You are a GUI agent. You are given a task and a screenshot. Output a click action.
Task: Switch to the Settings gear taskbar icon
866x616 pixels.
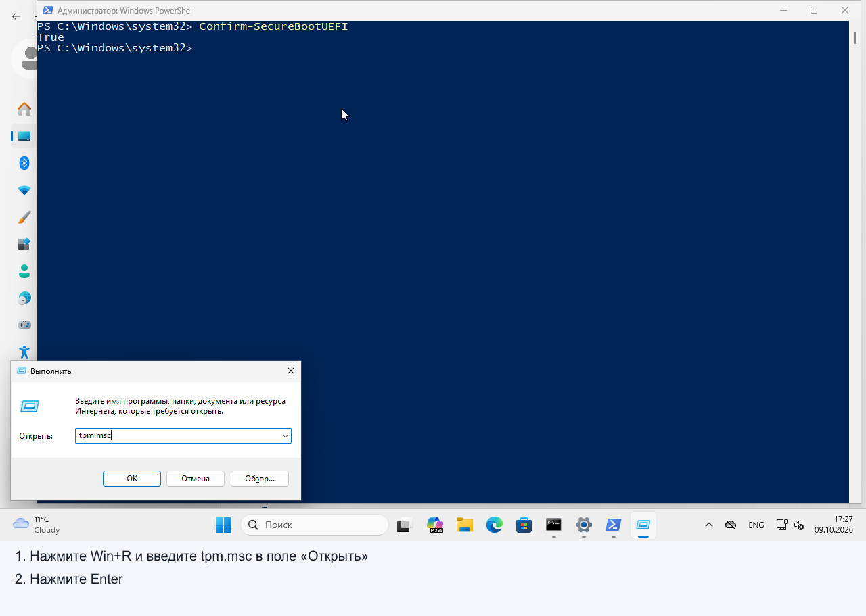click(x=584, y=525)
